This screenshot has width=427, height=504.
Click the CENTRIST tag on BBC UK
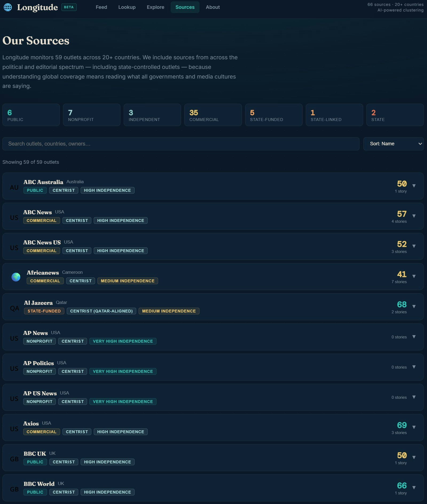(x=64, y=462)
